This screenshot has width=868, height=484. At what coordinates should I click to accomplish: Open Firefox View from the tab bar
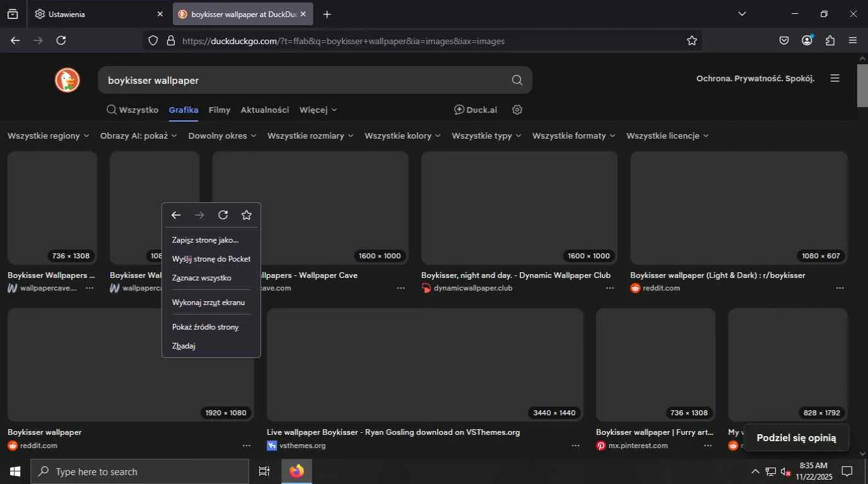pyautogui.click(x=13, y=14)
